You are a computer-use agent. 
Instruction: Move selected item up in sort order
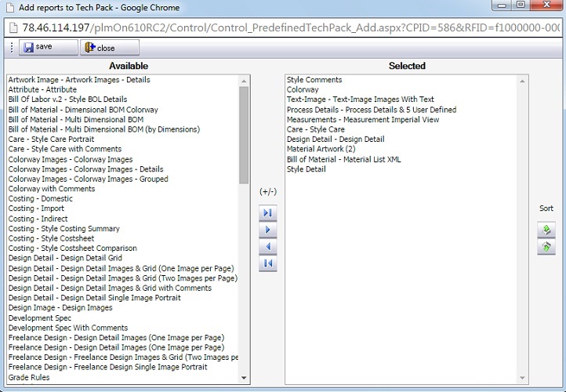[x=546, y=230]
